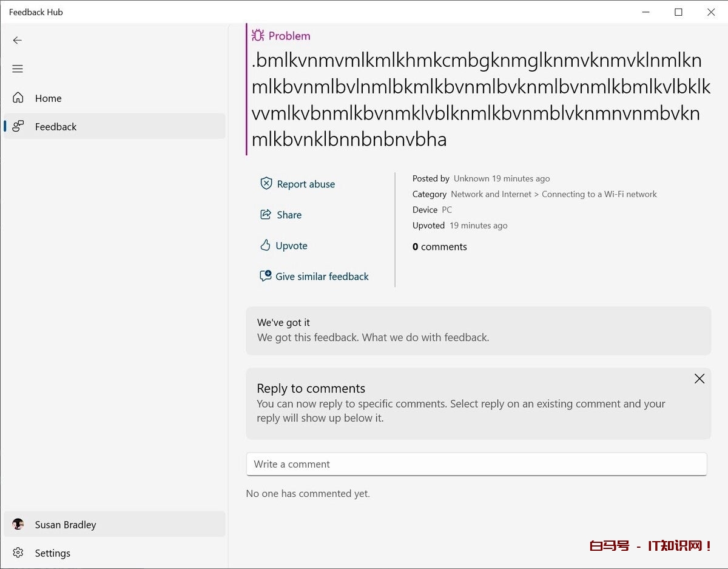The width and height of the screenshot is (728, 569).
Task: Open the Feedback section in sidebar
Action: pyautogui.click(x=56, y=127)
